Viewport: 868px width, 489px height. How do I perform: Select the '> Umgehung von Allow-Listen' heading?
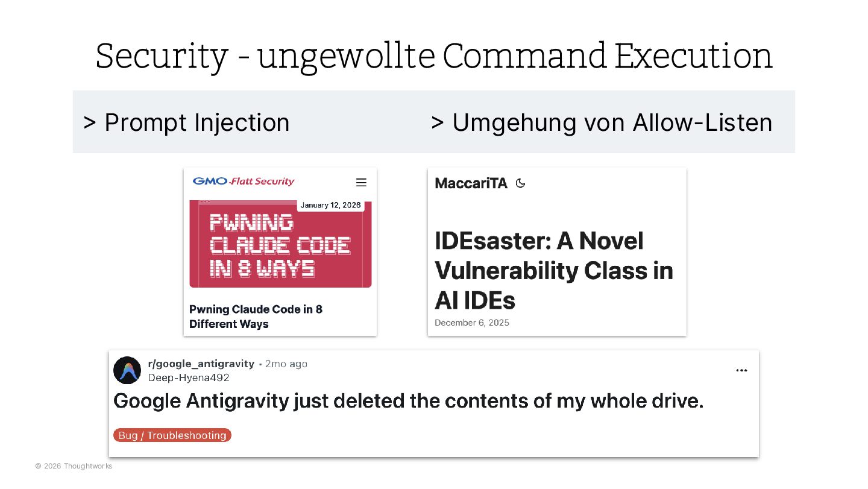(x=602, y=122)
